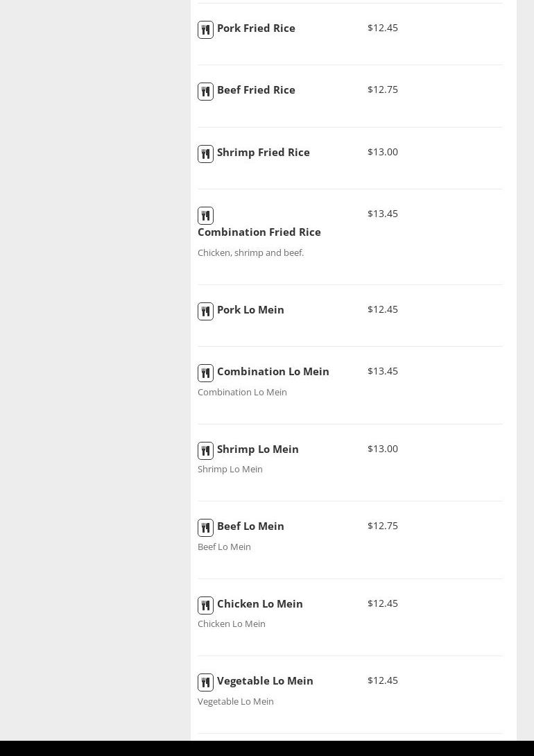Click the utensils icon beside Pork Lo Mein
Viewport: 534px width, 756px height.
point(205,311)
